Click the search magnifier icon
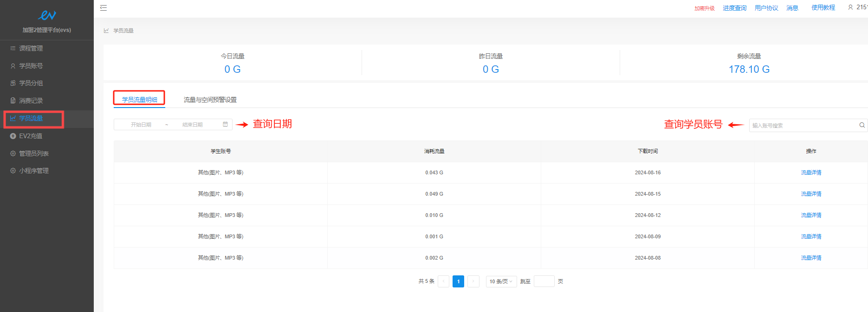Image resolution: width=868 pixels, height=312 pixels. (x=862, y=125)
